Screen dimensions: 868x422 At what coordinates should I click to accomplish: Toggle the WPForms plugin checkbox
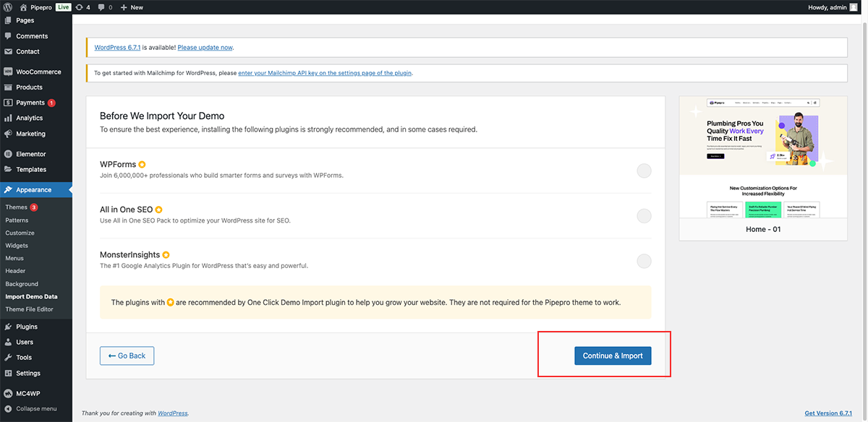tap(644, 171)
